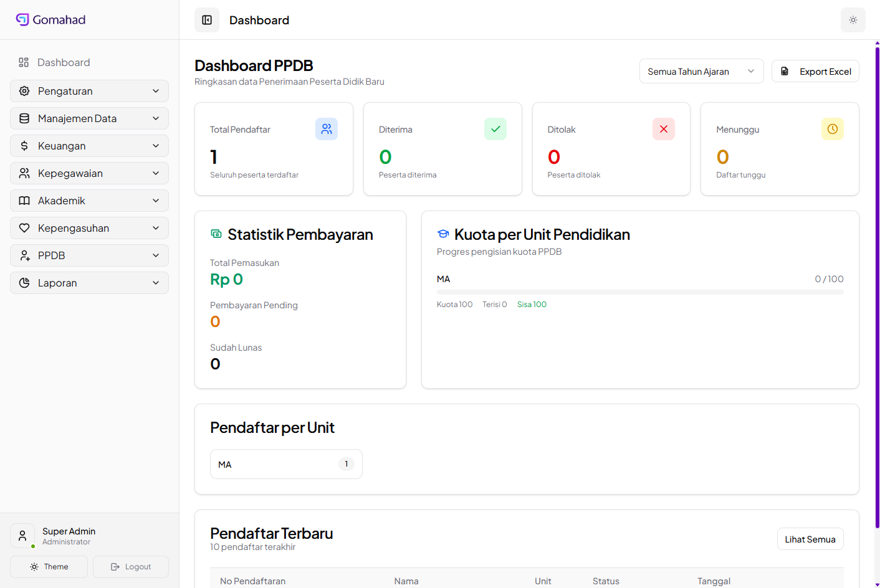This screenshot has height=588, width=880.
Task: Click the 'Status' column header
Action: tap(606, 581)
